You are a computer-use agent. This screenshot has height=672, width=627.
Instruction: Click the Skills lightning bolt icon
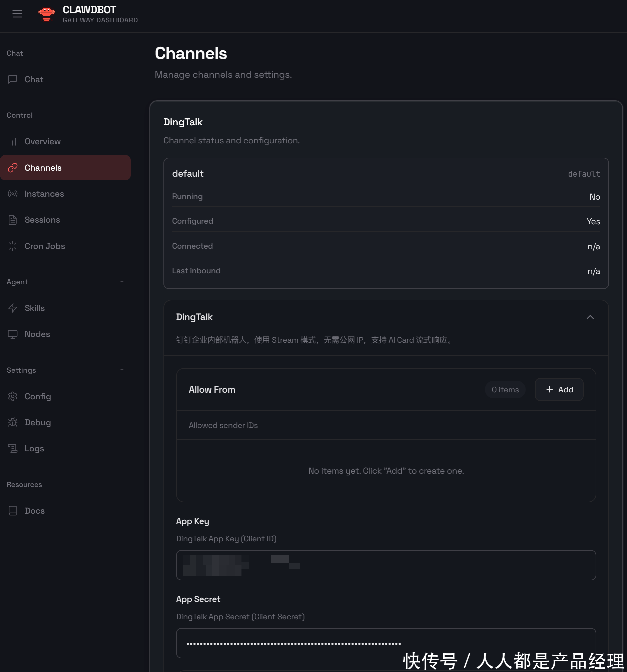pyautogui.click(x=13, y=308)
